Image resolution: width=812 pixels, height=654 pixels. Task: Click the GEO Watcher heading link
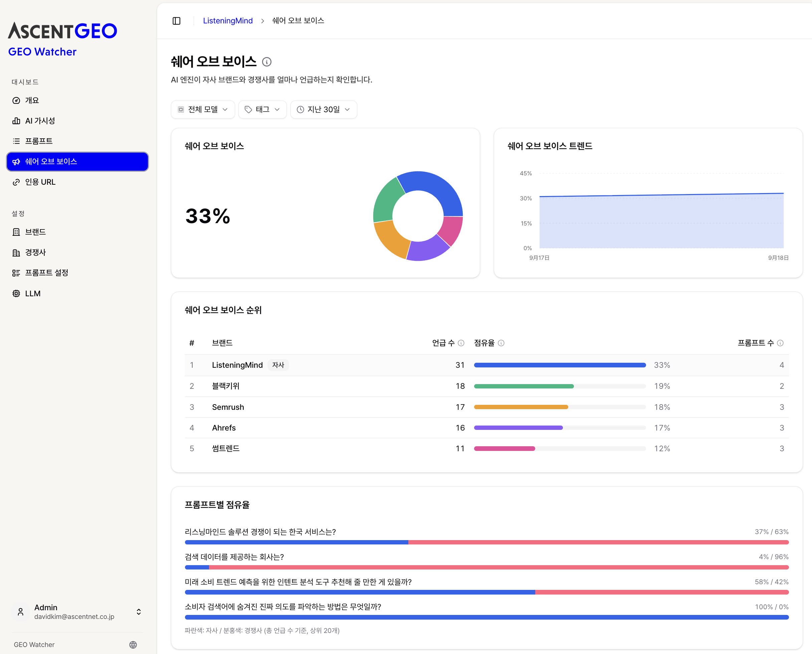42,52
